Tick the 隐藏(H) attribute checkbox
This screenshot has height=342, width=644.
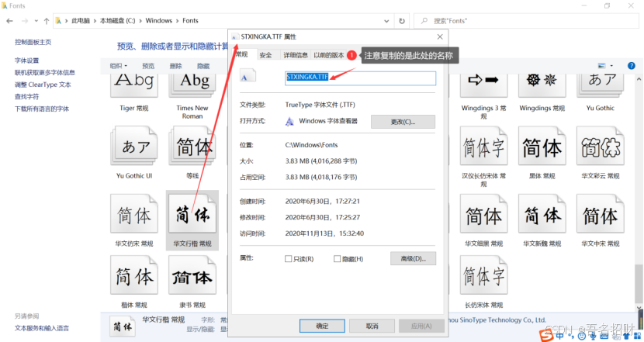click(337, 259)
